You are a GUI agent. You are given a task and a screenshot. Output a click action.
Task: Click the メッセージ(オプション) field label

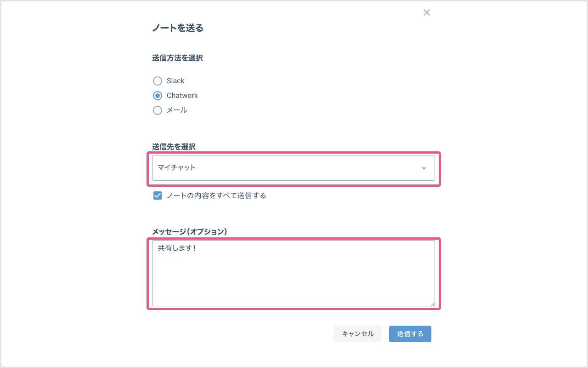(190, 231)
